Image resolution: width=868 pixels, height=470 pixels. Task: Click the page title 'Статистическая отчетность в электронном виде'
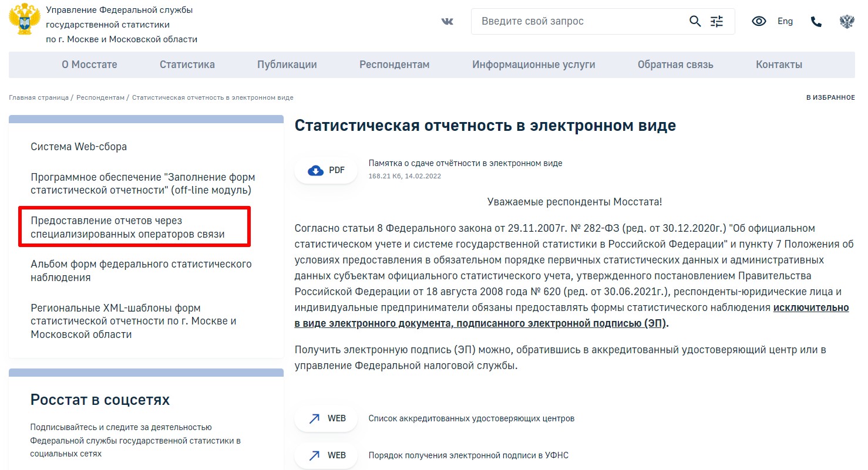click(x=485, y=126)
